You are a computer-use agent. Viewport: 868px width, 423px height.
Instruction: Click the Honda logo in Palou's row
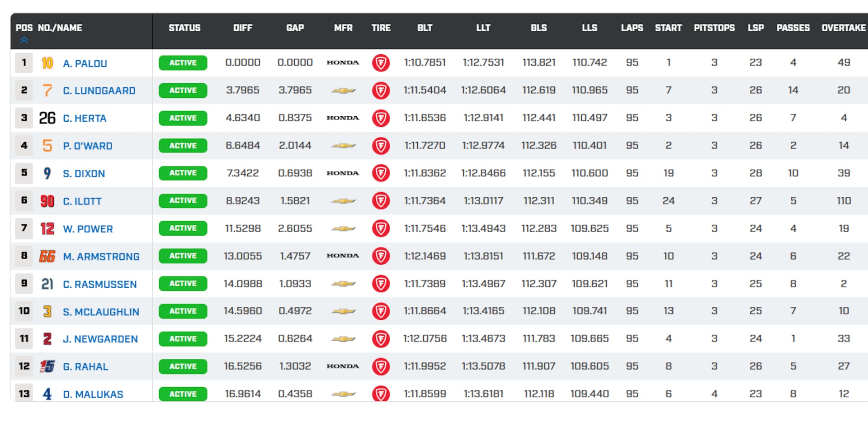pos(343,62)
